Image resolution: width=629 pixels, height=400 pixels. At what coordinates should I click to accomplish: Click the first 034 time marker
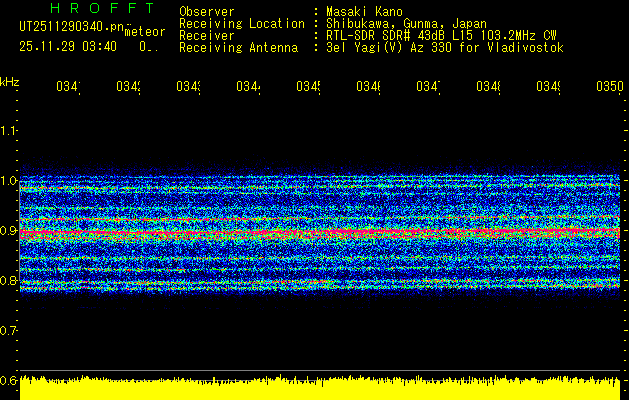tap(67, 88)
